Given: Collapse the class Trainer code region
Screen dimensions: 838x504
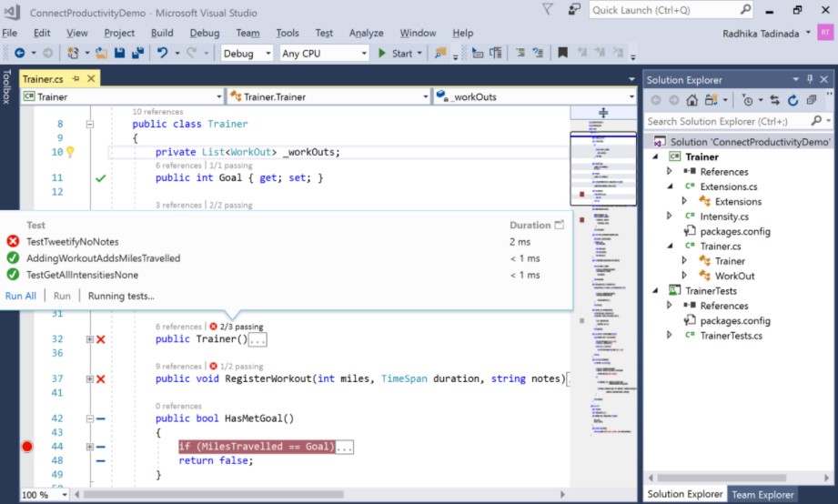Looking at the screenshot, I should point(90,124).
